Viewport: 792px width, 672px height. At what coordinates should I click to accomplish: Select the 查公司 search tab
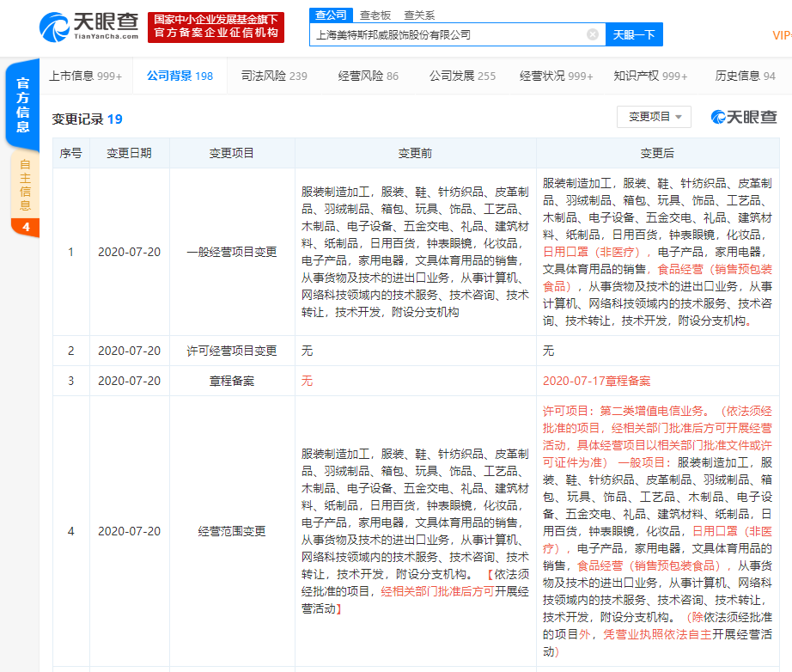click(x=331, y=15)
